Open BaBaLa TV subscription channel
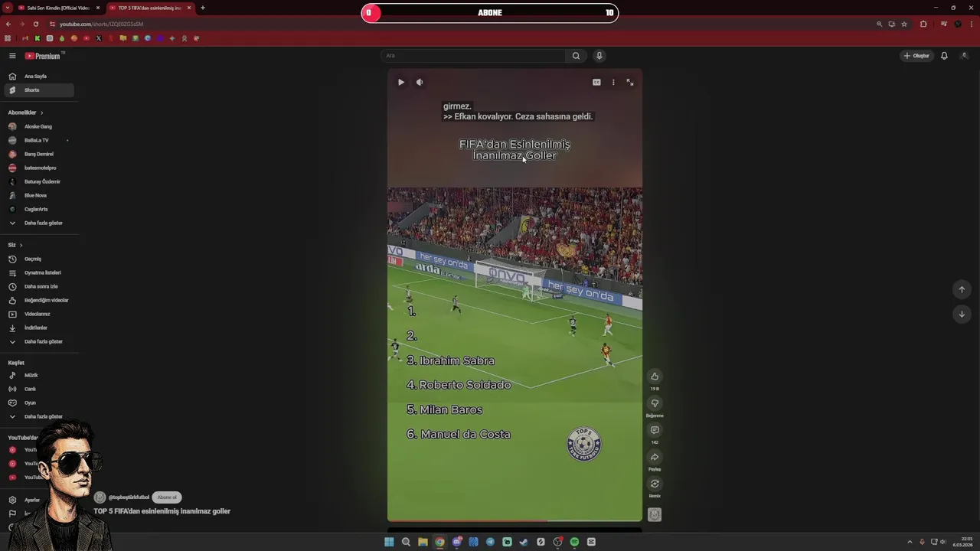 (38, 140)
